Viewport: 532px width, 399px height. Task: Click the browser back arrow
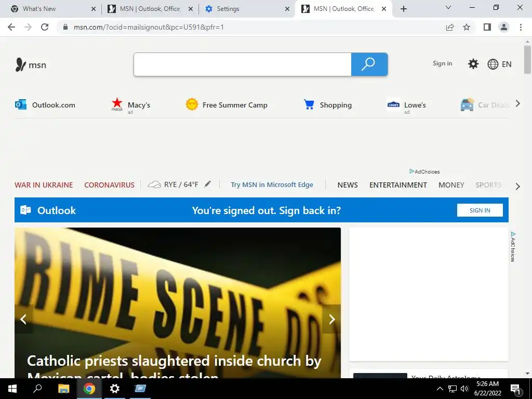point(11,27)
